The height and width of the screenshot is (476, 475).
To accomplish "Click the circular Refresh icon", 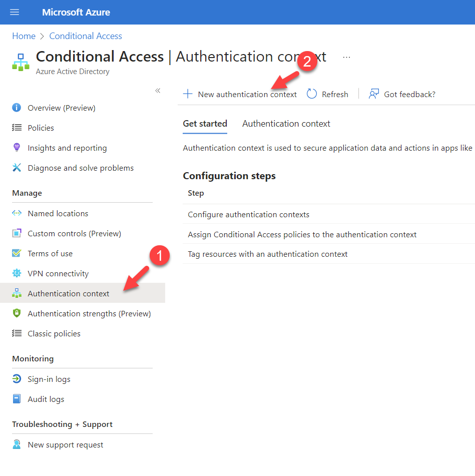I will click(312, 94).
